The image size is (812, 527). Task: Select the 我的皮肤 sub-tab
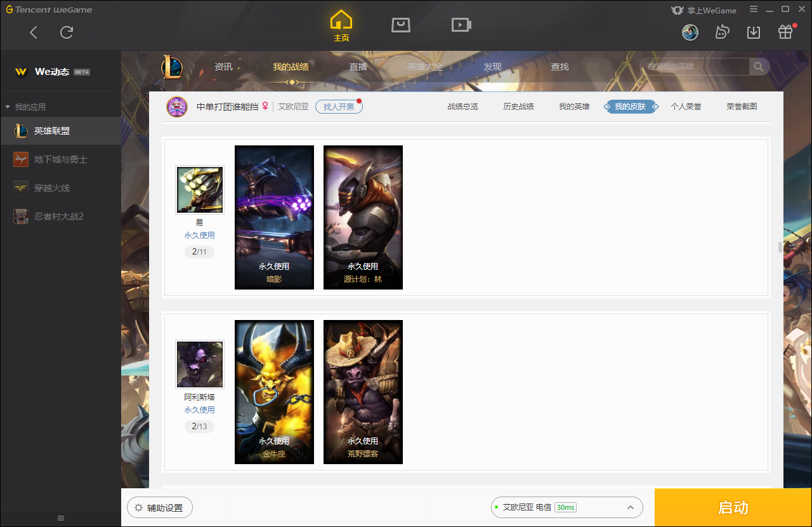(631, 107)
